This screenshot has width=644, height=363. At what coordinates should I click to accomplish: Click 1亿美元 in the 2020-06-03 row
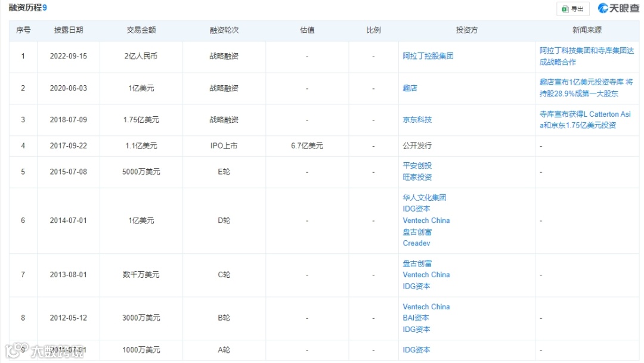point(141,88)
